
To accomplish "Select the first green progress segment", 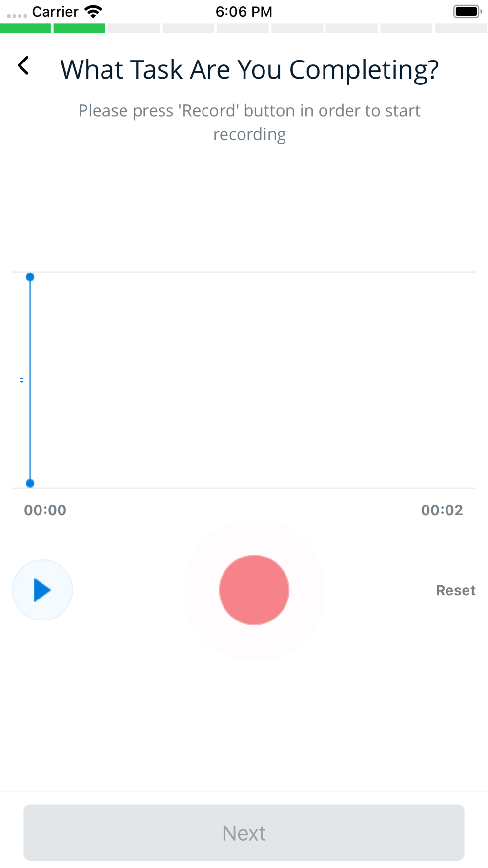I will tap(25, 28).
